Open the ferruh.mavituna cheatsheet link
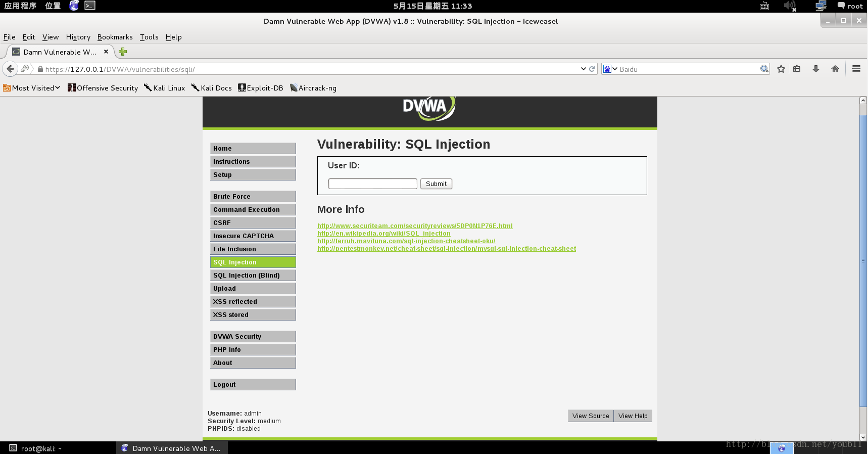This screenshot has height=454, width=868. (406, 241)
